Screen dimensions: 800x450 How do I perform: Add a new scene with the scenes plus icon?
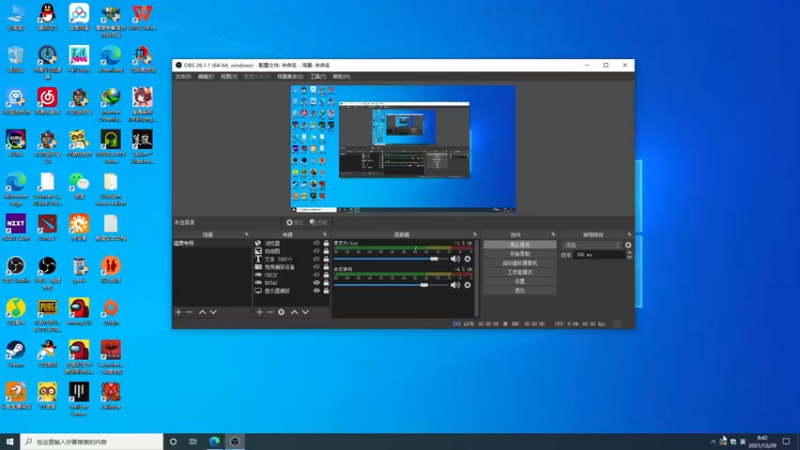[x=178, y=312]
